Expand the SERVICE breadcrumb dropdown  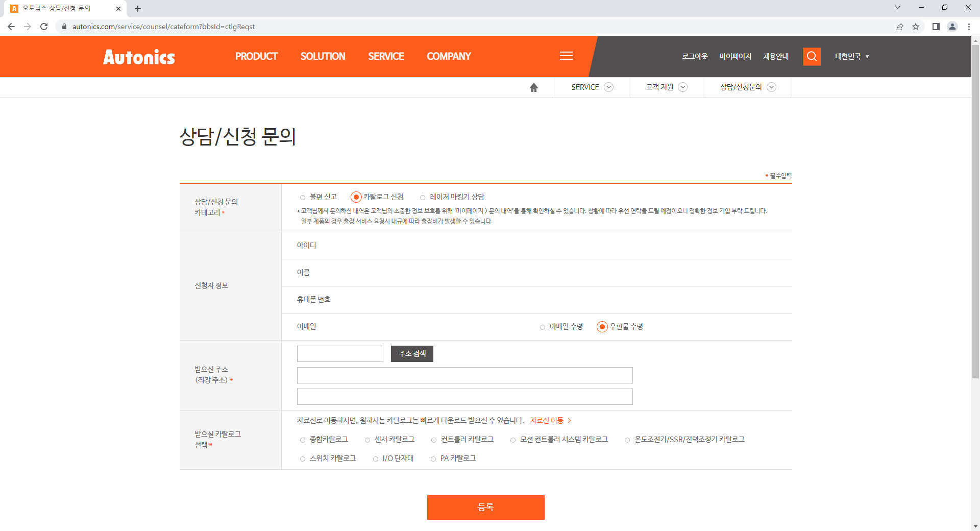[608, 87]
